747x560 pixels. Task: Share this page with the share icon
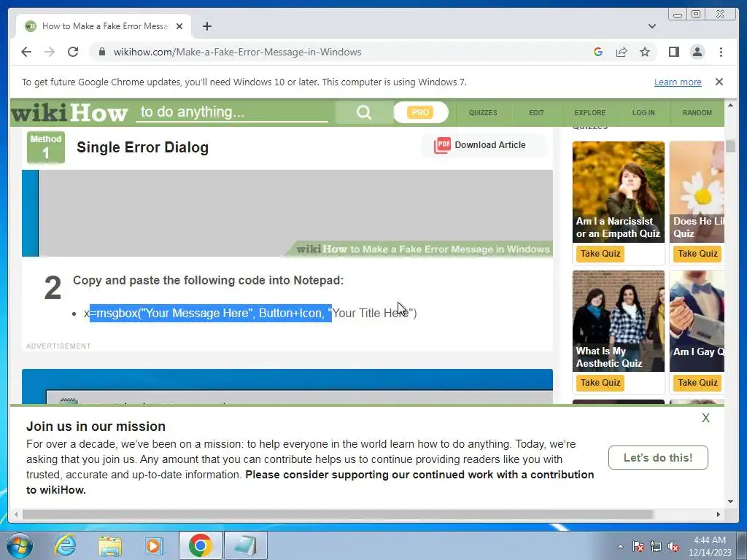click(x=622, y=52)
